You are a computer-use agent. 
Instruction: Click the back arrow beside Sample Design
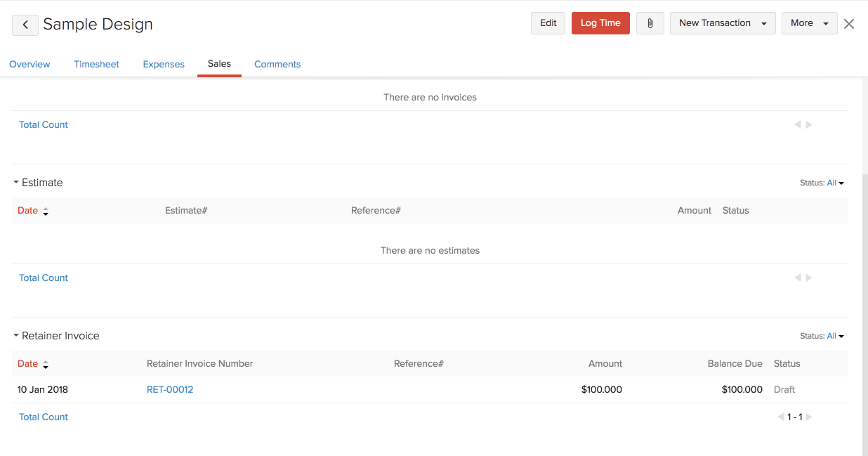(x=25, y=25)
